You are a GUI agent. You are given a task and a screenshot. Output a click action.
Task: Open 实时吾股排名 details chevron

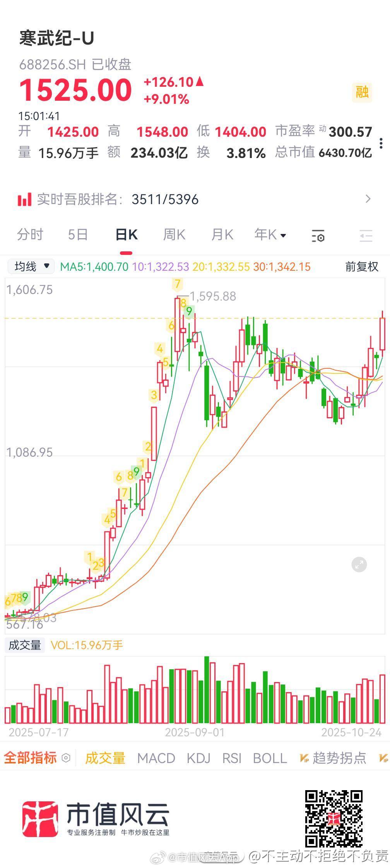pyautogui.click(x=368, y=199)
